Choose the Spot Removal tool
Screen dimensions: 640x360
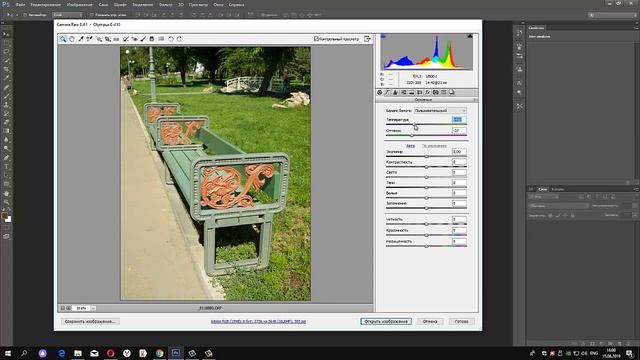(x=125, y=39)
